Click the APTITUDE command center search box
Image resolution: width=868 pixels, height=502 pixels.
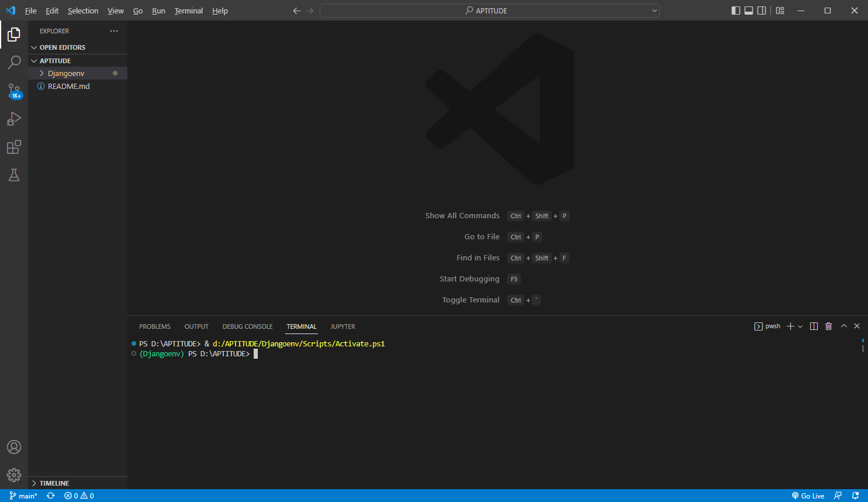point(490,11)
